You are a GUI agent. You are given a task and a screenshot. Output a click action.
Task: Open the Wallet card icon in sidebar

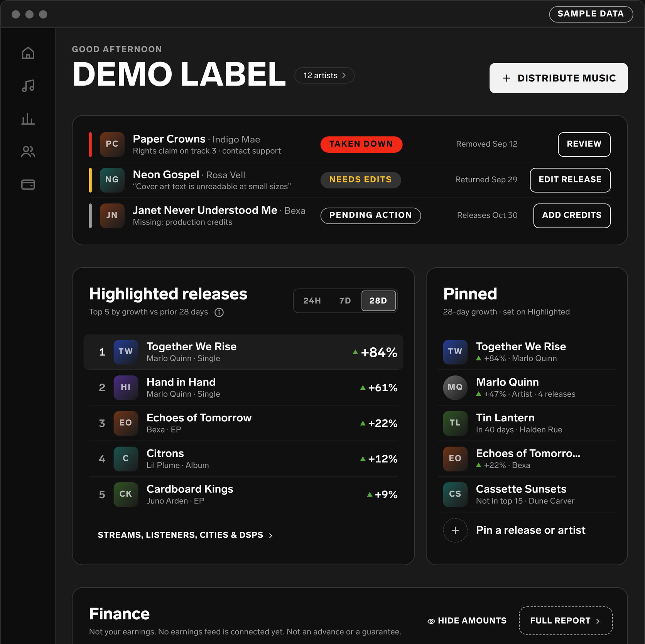click(x=28, y=185)
